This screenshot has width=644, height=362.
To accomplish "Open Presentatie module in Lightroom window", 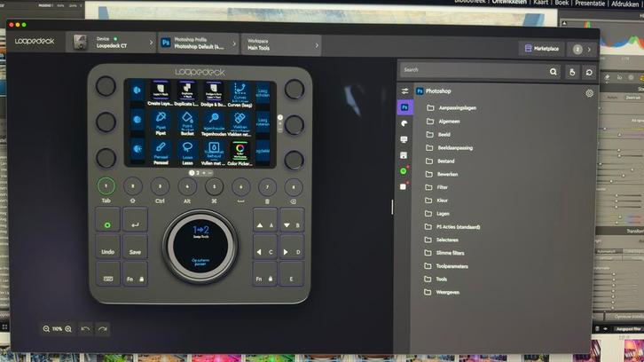I will click(590, 3).
